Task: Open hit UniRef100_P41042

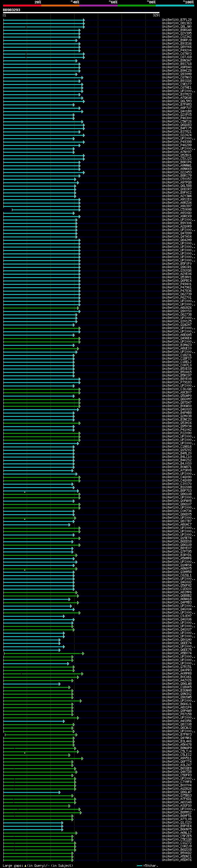Action: click(x=177, y=430)
